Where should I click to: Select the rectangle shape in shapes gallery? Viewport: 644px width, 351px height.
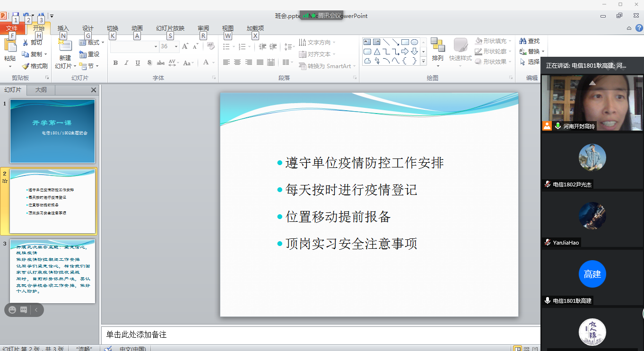(405, 42)
